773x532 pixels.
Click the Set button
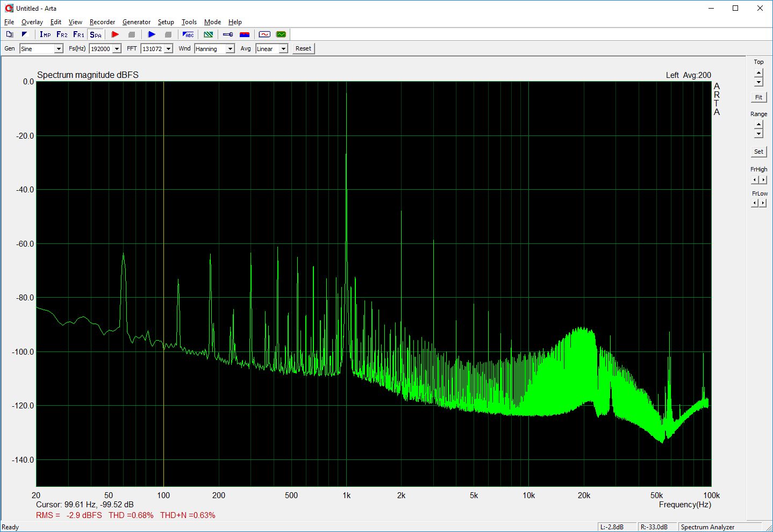click(758, 152)
